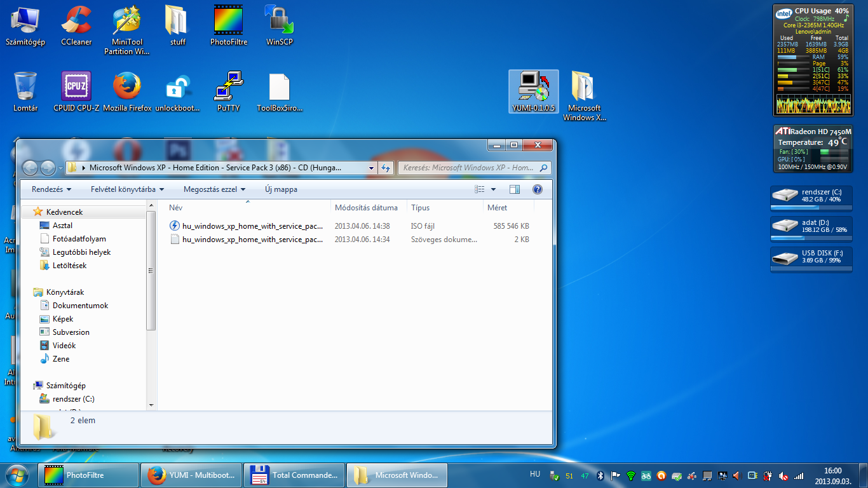Open the Rendezés dropdown menu
This screenshot has height=488, width=868.
tap(51, 189)
